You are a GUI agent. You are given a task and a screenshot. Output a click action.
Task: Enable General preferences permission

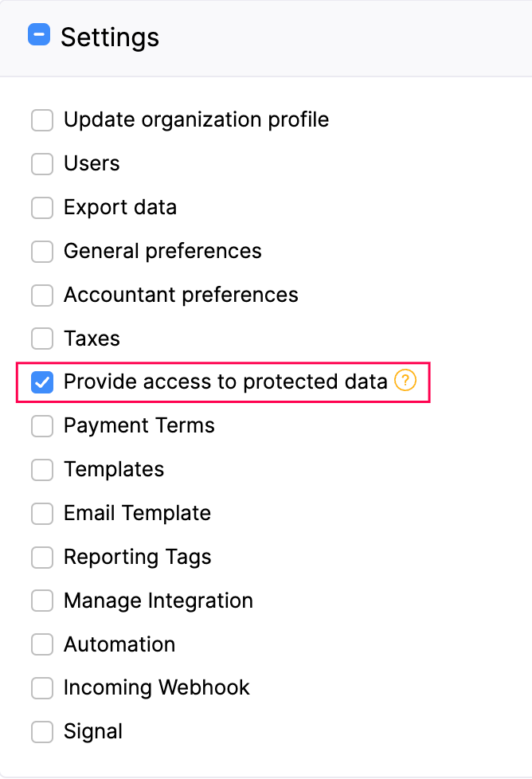(x=41, y=252)
